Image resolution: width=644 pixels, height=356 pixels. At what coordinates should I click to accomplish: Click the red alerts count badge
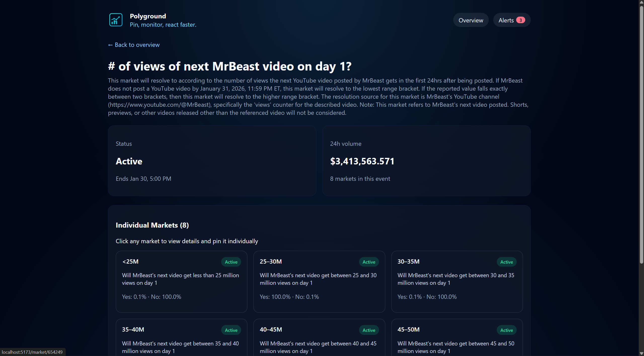coord(520,20)
